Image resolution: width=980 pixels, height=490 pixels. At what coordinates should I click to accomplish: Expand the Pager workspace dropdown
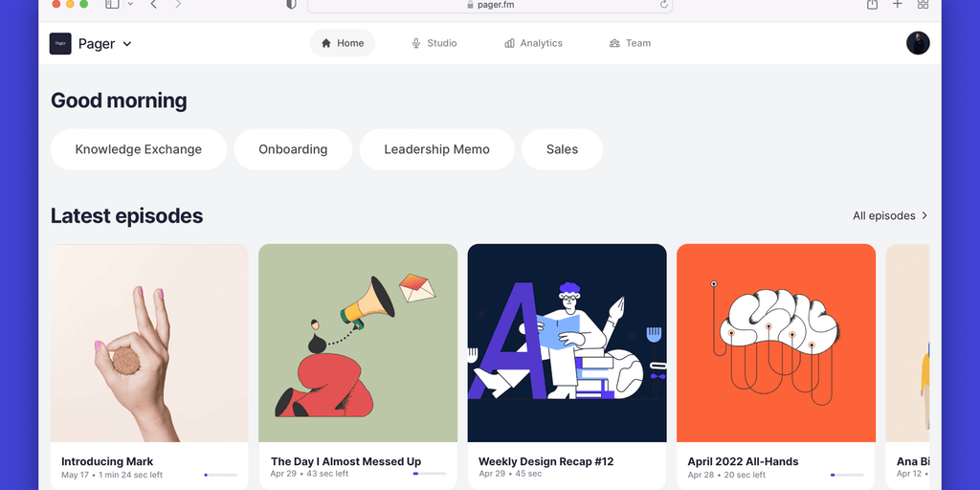coord(127,44)
